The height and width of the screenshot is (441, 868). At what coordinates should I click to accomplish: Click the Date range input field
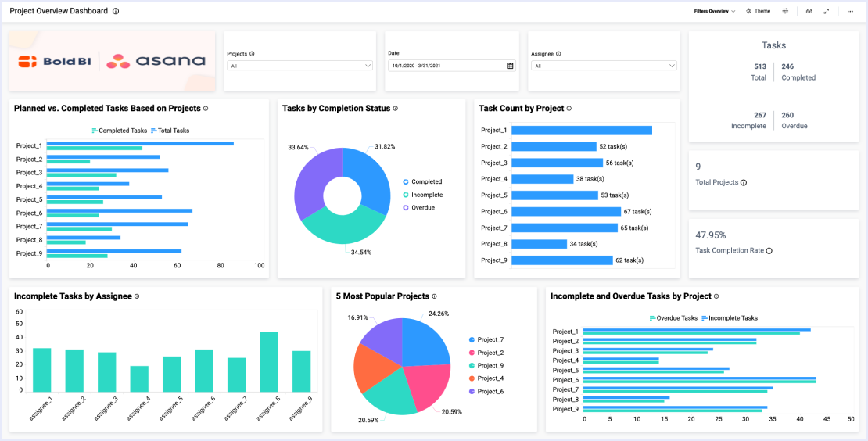[x=446, y=66]
